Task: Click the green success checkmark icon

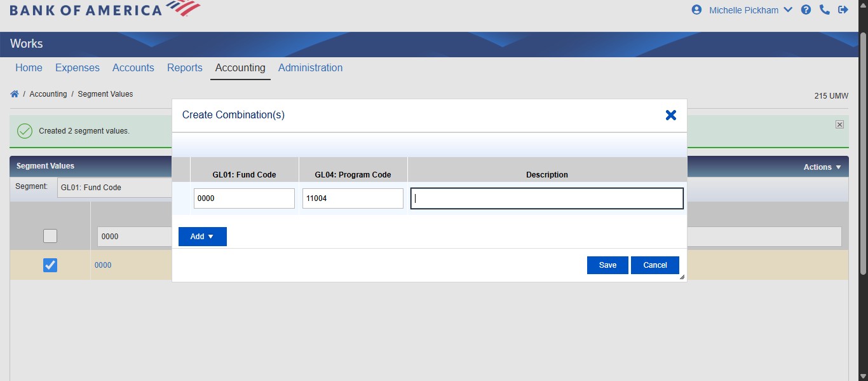Action: (24, 130)
